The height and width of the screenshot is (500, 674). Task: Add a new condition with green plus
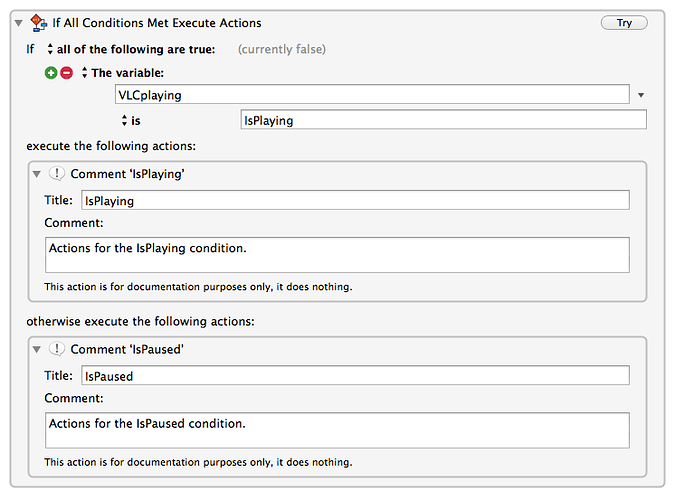point(51,73)
